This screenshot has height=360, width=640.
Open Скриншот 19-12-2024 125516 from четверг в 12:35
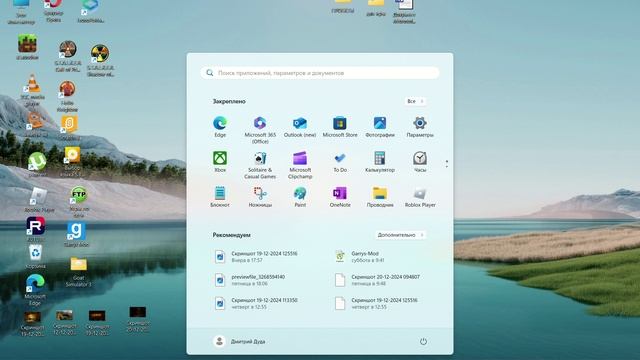[x=377, y=303]
